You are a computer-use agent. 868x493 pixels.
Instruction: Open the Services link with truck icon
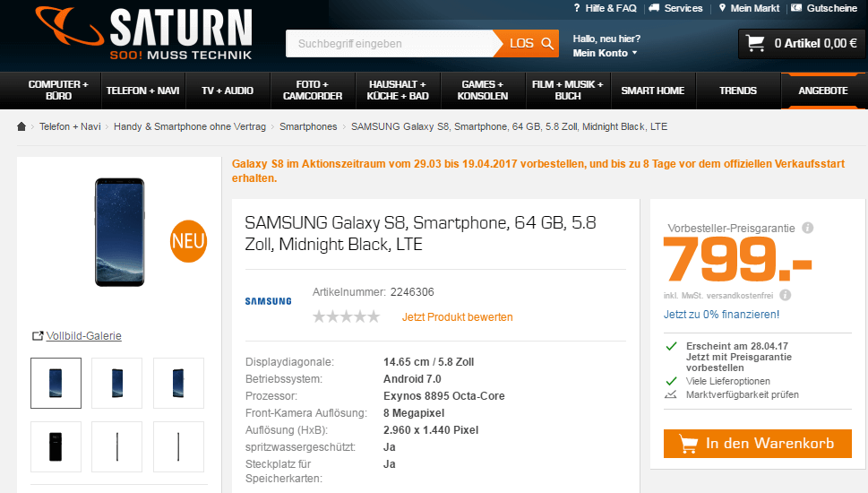point(676,8)
